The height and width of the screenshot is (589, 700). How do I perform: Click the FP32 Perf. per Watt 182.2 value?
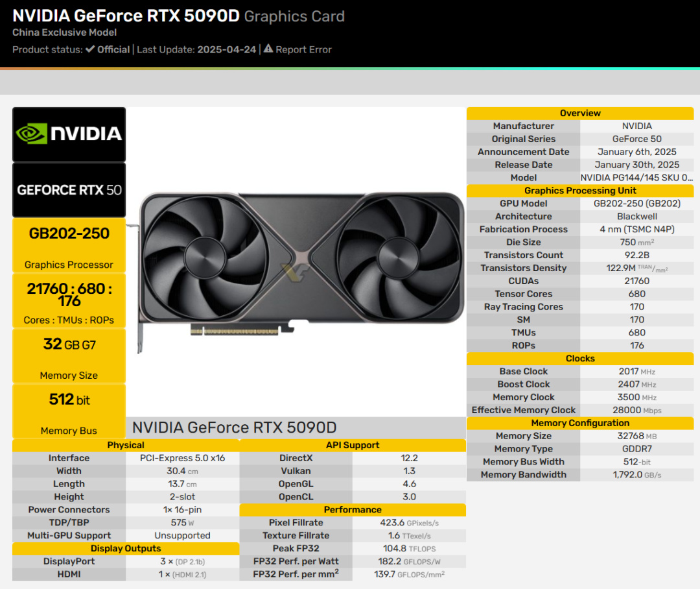[x=410, y=561]
